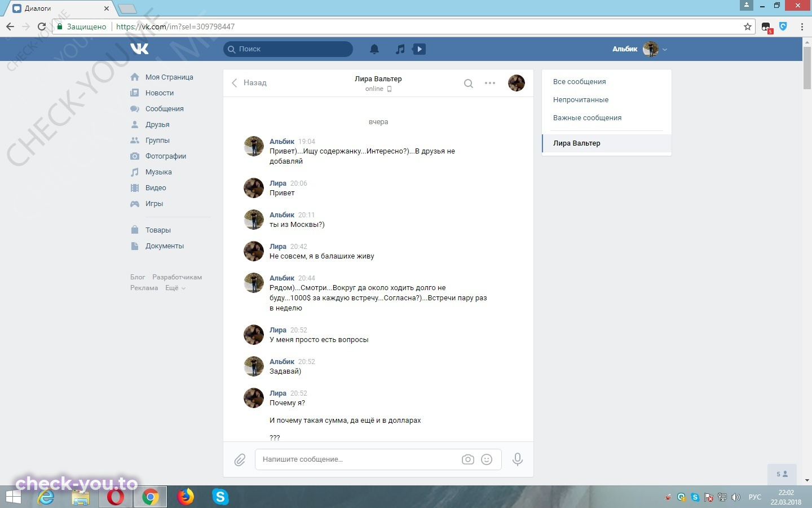The height and width of the screenshot is (508, 812).
Task: Open the video play icon in the header
Action: (419, 49)
